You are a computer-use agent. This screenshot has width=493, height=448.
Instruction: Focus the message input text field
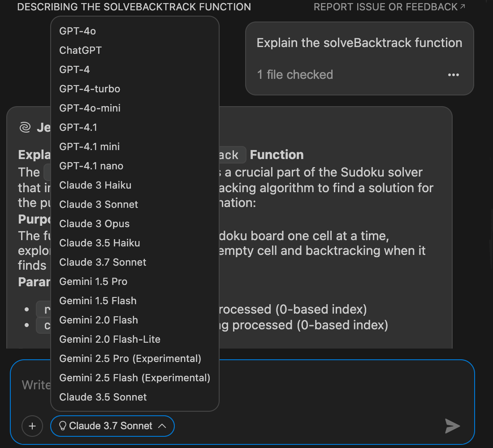tap(314, 385)
